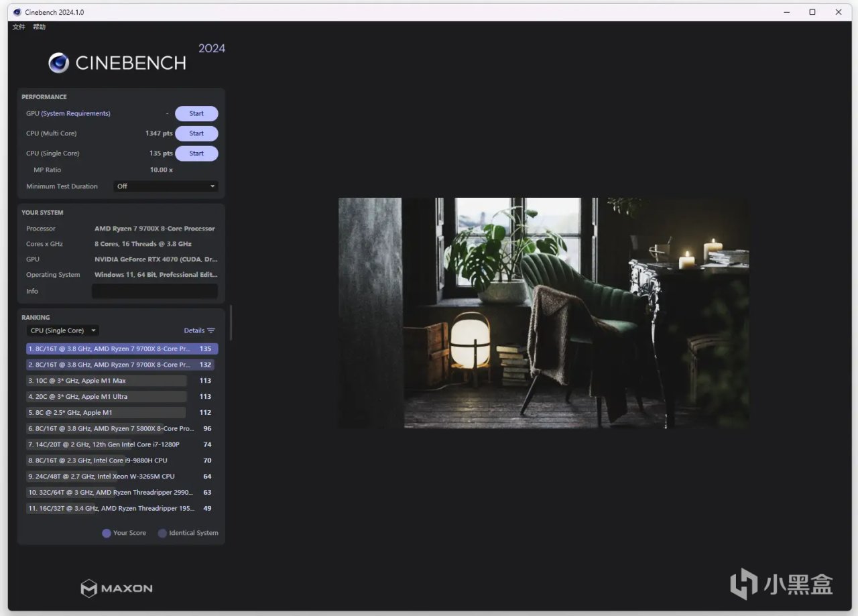Start the CPU Multi Core test

click(x=196, y=133)
